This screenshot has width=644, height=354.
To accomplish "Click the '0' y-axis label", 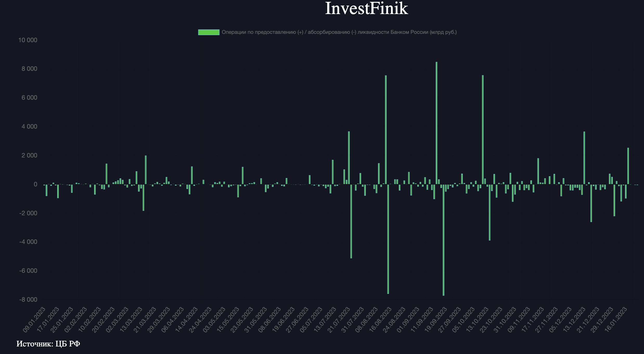I will 35,184.
